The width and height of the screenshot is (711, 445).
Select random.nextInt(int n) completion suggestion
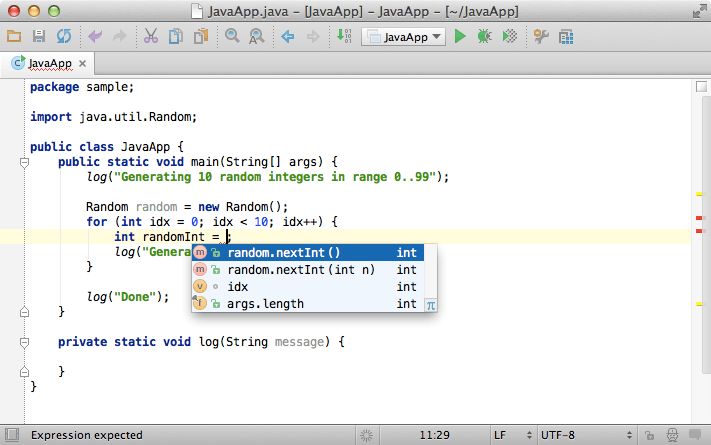click(x=308, y=270)
